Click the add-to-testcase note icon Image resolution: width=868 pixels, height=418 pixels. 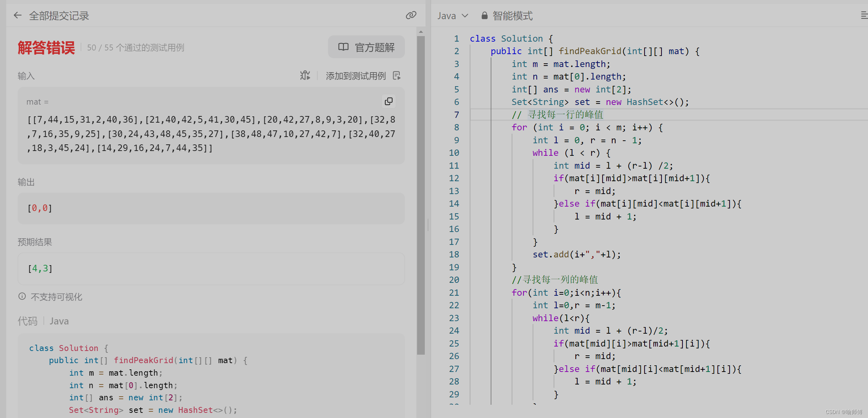pyautogui.click(x=396, y=75)
